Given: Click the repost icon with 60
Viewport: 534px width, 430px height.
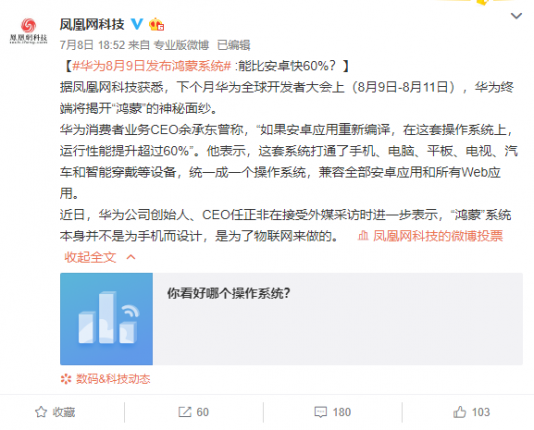Looking at the screenshot, I should coord(194,412).
